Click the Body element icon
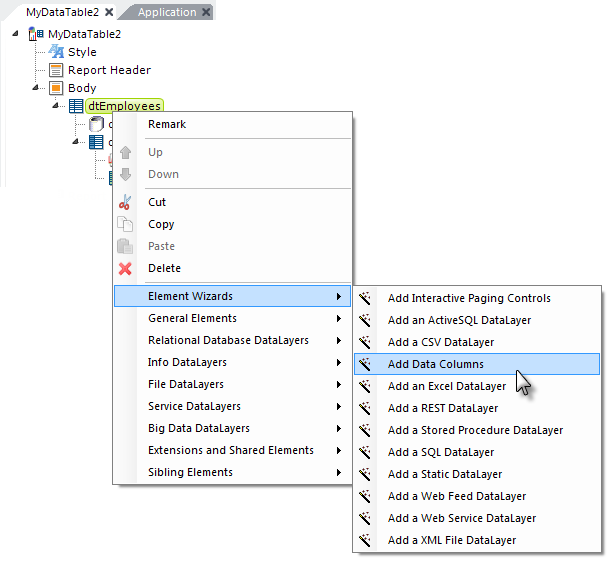The width and height of the screenshot is (614, 581). point(56,88)
